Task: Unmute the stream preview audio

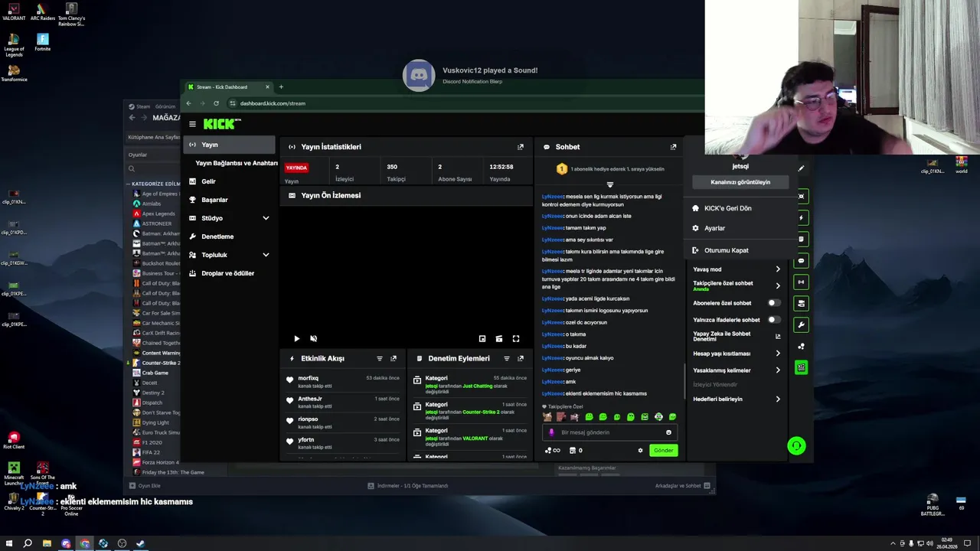Action: pyautogui.click(x=313, y=338)
